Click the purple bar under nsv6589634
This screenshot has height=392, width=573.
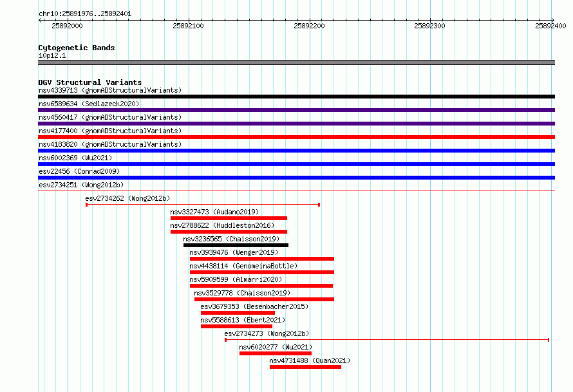[x=296, y=110]
